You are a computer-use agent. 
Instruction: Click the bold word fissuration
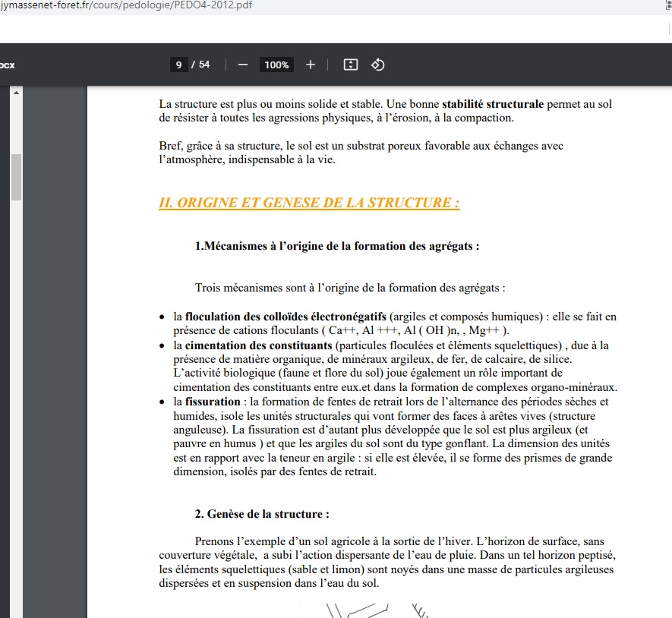(x=213, y=402)
